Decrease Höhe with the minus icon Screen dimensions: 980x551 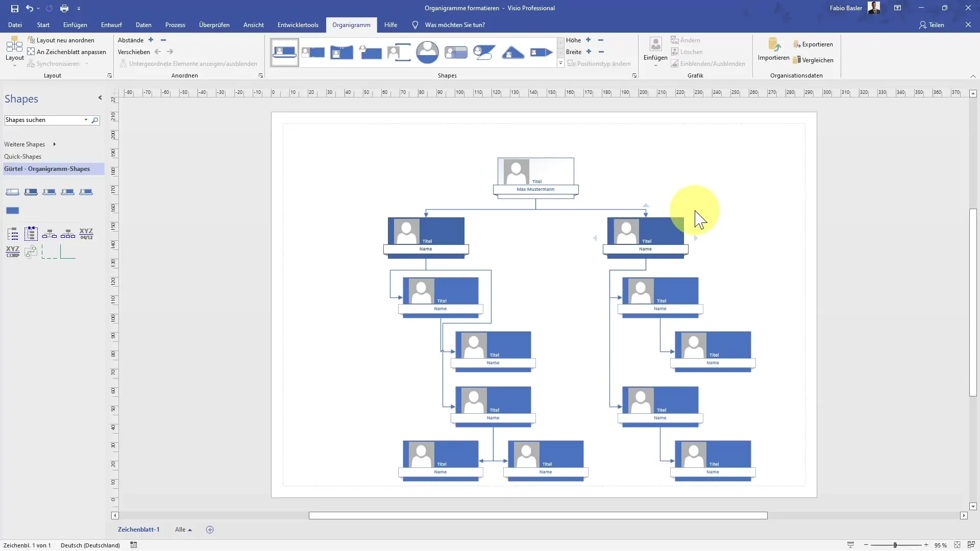[601, 40]
